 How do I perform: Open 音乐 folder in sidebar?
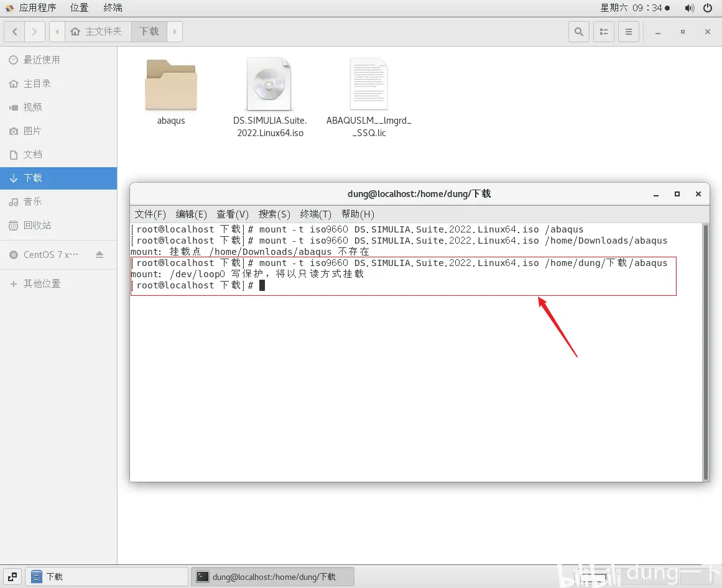click(58, 201)
